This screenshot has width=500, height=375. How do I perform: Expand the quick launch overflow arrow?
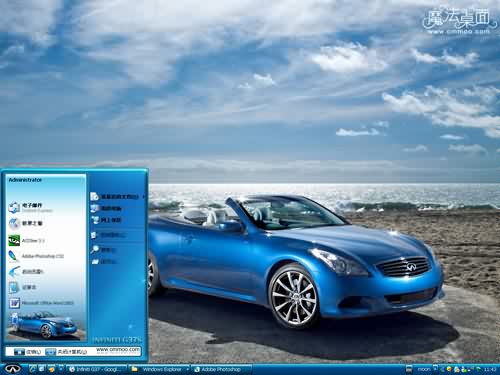click(x=61, y=369)
